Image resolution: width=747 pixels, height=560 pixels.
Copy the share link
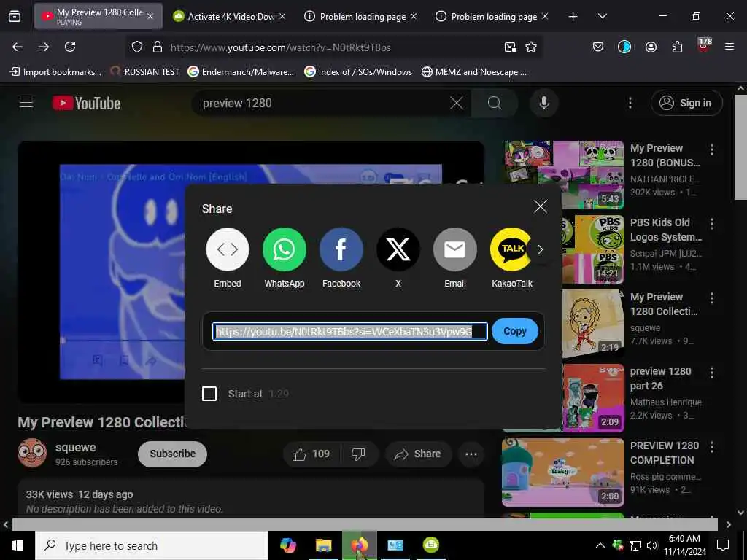pos(514,331)
